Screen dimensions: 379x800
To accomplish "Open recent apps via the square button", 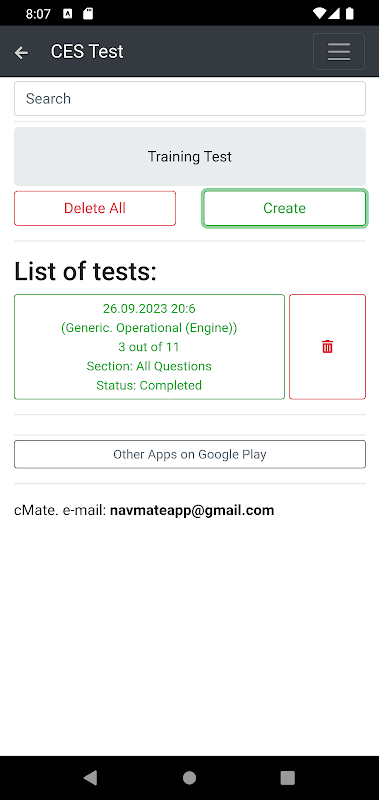I will tap(288, 777).
